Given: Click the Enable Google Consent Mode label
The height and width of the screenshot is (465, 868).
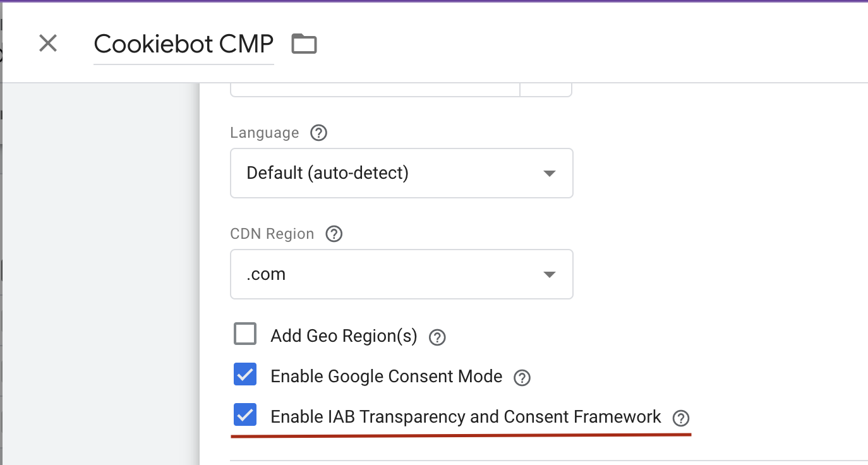Looking at the screenshot, I should click(386, 377).
